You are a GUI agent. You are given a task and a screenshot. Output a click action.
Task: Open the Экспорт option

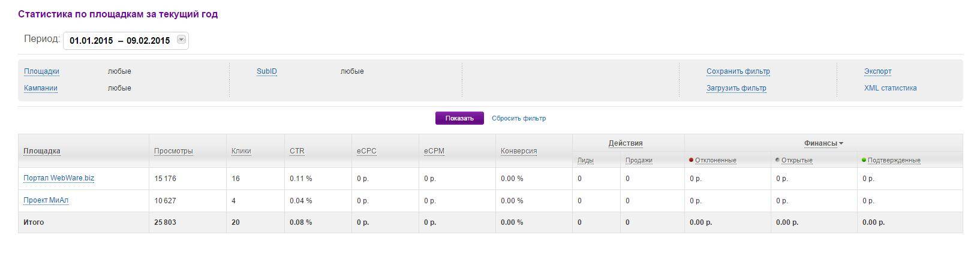pos(877,71)
